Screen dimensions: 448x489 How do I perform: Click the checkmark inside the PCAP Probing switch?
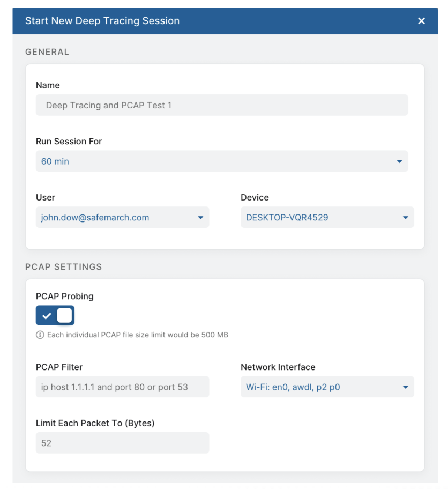coord(47,316)
